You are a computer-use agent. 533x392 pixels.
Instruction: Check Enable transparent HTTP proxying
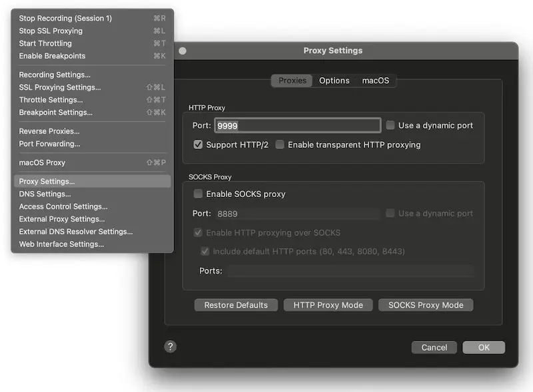tap(280, 144)
